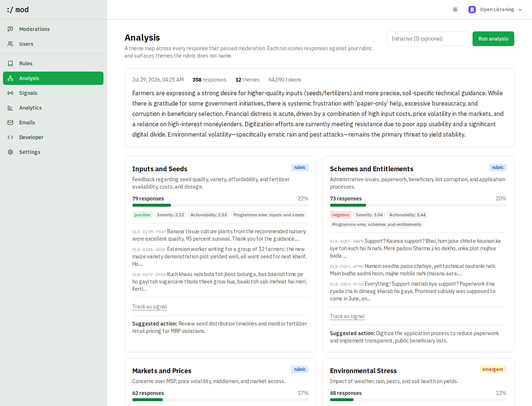
Task: Click the Severity: 3.04 tag
Action: [369, 215]
